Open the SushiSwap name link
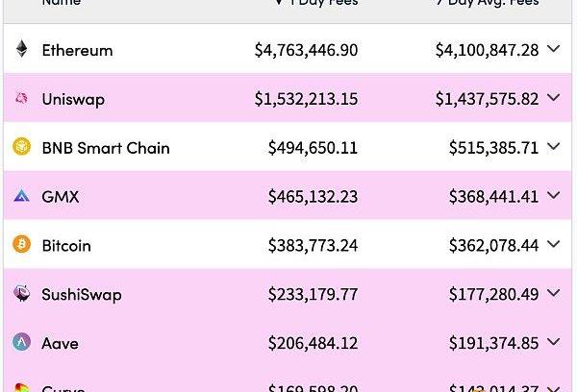The height and width of the screenshot is (392, 577). click(x=82, y=294)
